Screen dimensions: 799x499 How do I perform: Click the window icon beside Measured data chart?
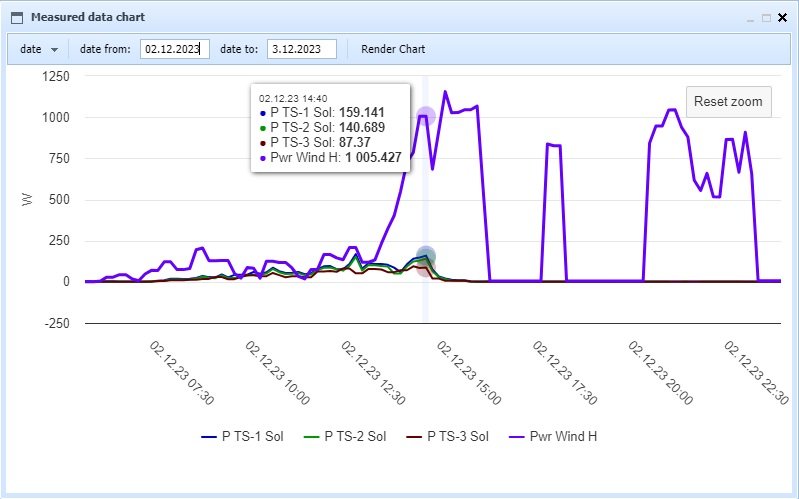point(17,17)
